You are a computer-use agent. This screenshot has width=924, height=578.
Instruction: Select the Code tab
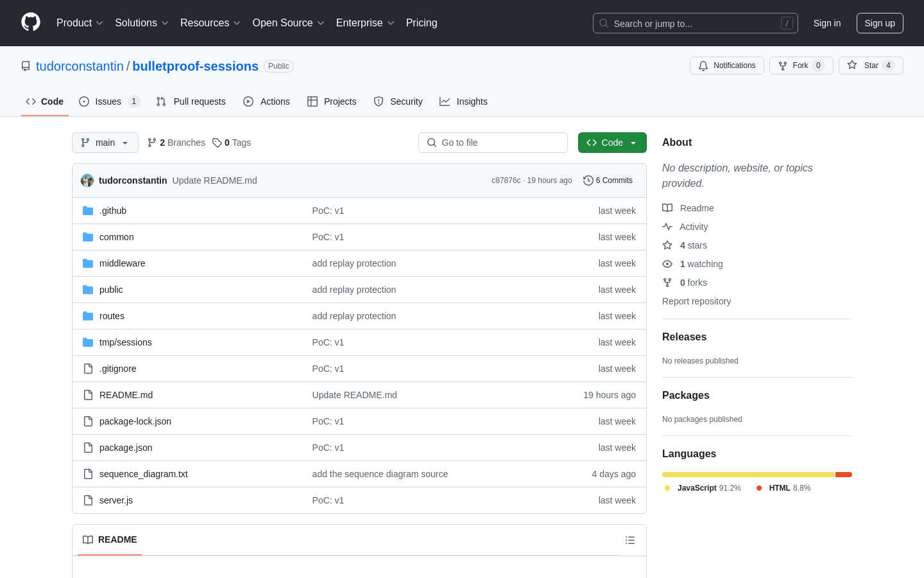(x=44, y=101)
